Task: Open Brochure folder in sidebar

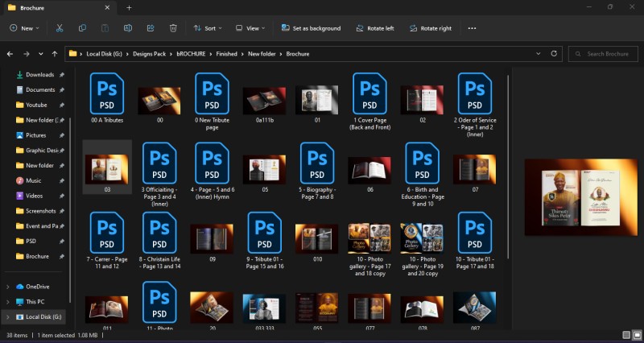Action: click(37, 256)
